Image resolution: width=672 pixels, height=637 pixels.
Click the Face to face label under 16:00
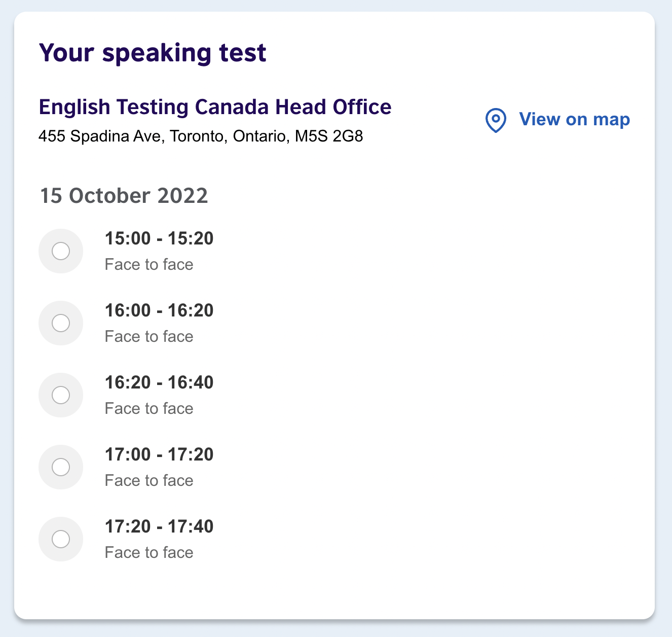149,336
